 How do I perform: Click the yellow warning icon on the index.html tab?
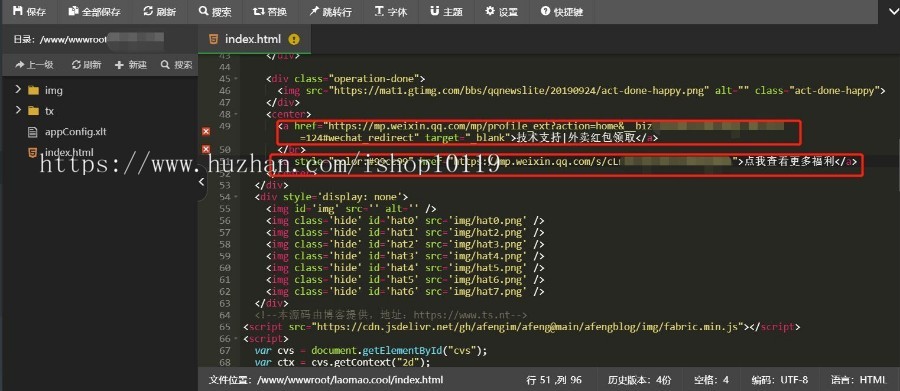(x=294, y=40)
